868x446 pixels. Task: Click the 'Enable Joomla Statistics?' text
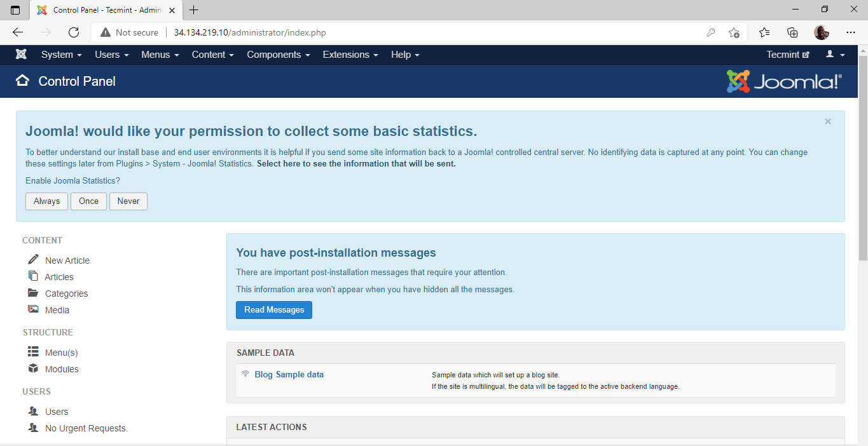pyautogui.click(x=72, y=181)
